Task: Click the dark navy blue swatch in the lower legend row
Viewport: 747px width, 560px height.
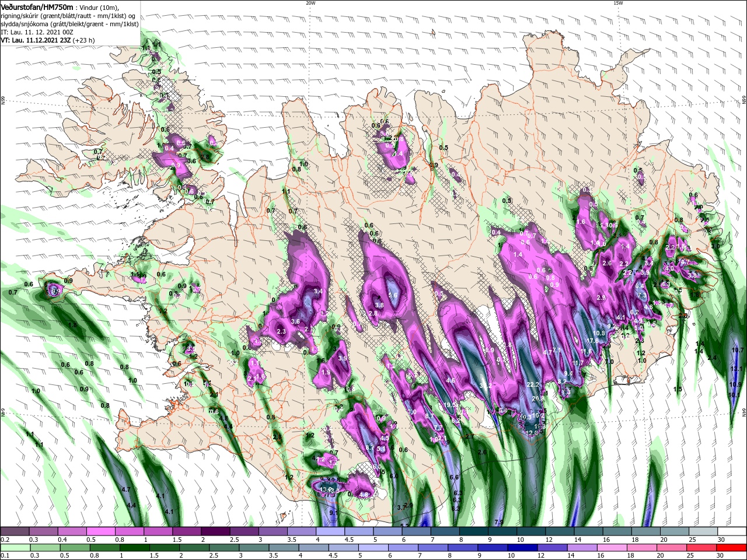Action: (522, 547)
